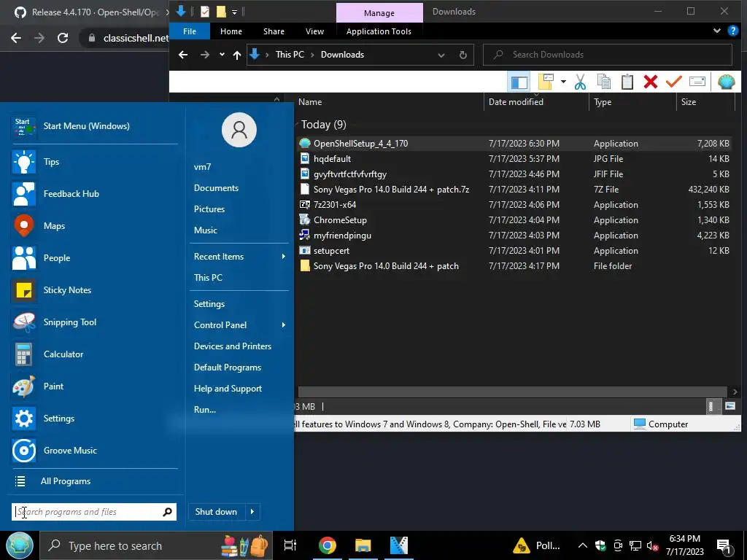The image size is (747, 560).
Task: Select the Manage contextual tab
Action: tap(379, 13)
